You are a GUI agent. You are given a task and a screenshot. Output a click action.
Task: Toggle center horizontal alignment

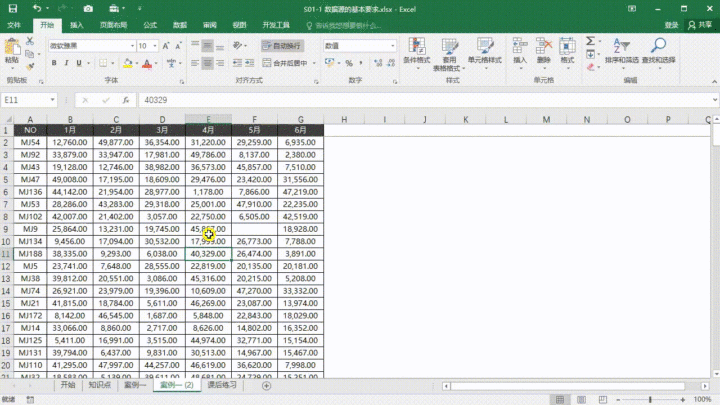(208, 63)
